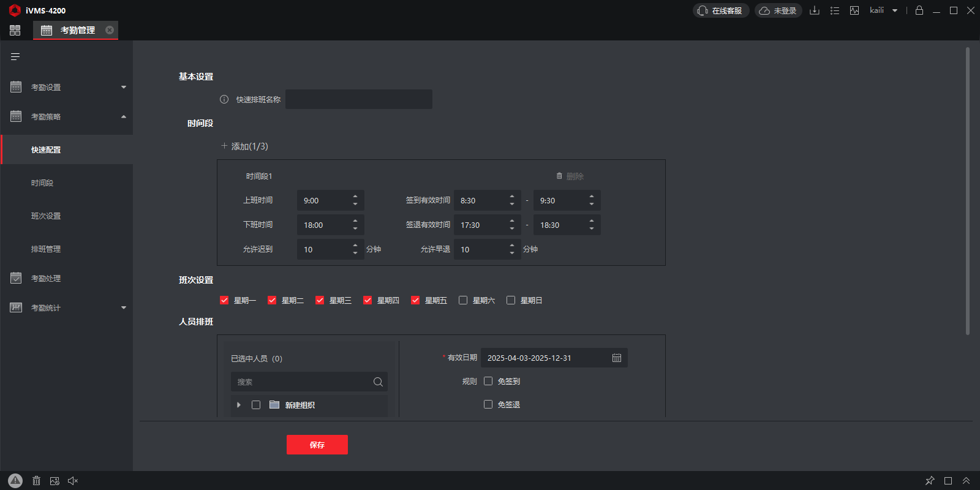Uncheck the 星期一 checkbox
The height and width of the screenshot is (490, 980).
[224, 300]
